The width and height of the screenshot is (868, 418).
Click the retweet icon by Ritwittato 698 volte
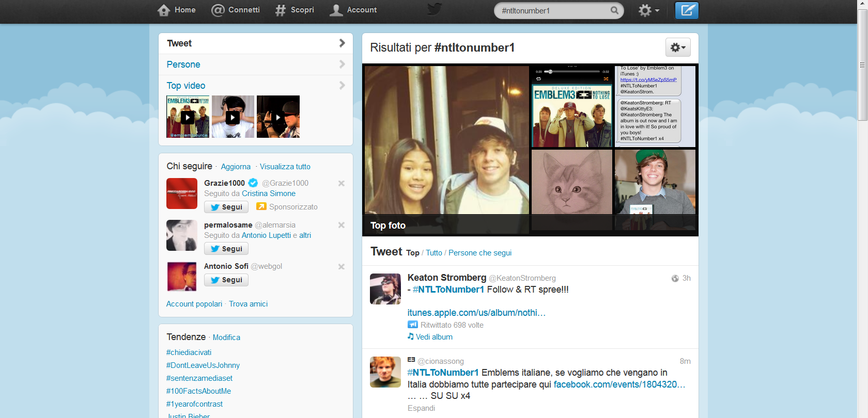[412, 325]
